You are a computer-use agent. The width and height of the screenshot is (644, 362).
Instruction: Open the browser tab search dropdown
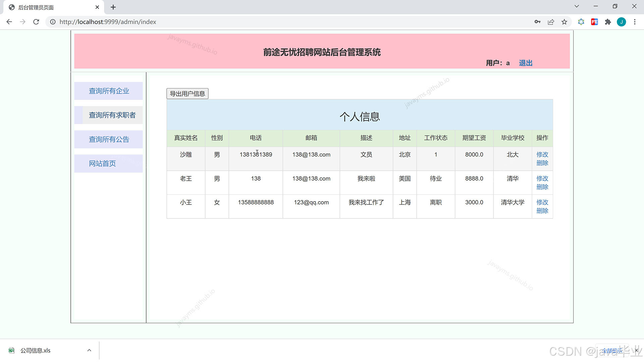pos(577,6)
